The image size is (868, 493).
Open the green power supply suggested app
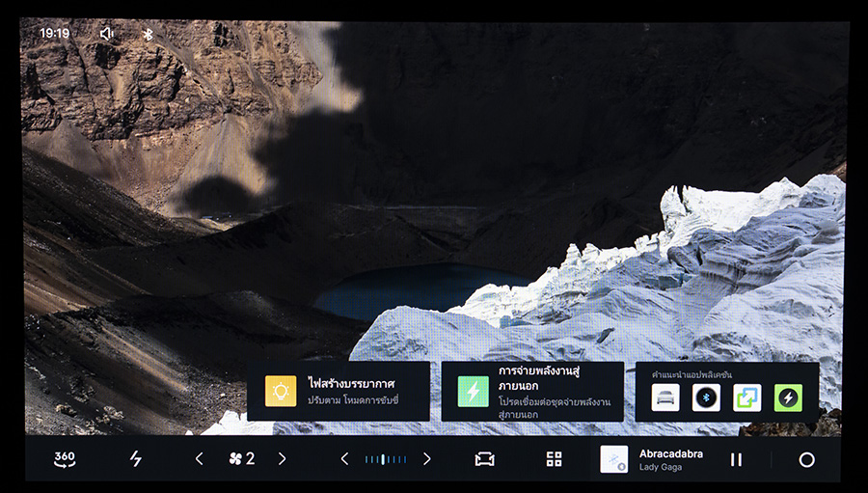click(788, 397)
